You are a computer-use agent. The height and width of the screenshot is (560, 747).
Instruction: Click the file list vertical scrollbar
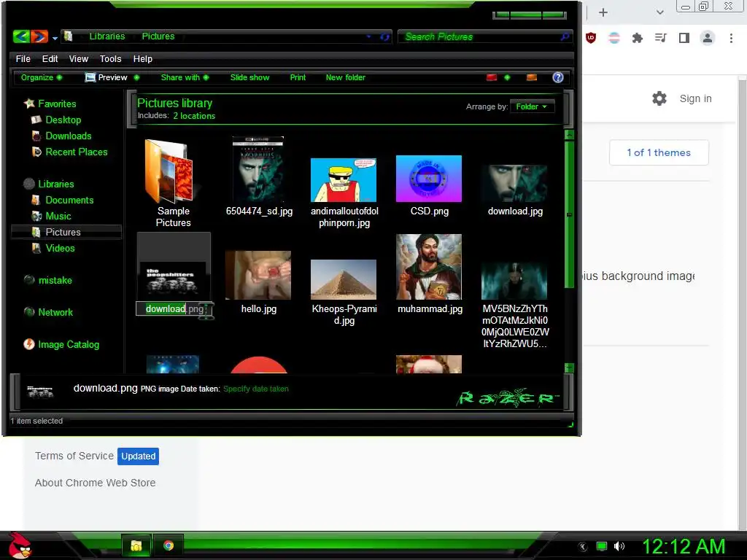pos(569,214)
